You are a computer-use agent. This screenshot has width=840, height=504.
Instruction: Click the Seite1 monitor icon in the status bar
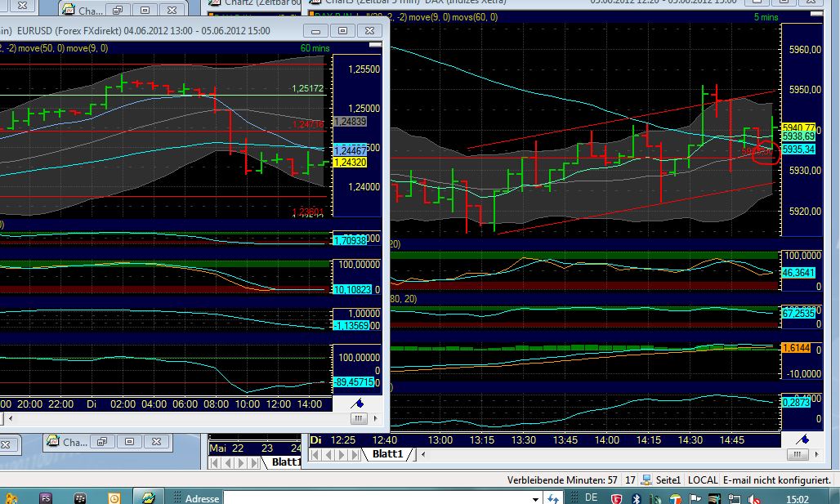coord(647,479)
